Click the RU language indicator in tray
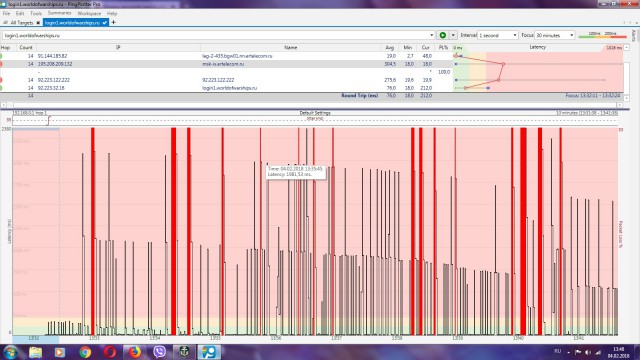The height and width of the screenshot is (360, 640). (x=558, y=351)
